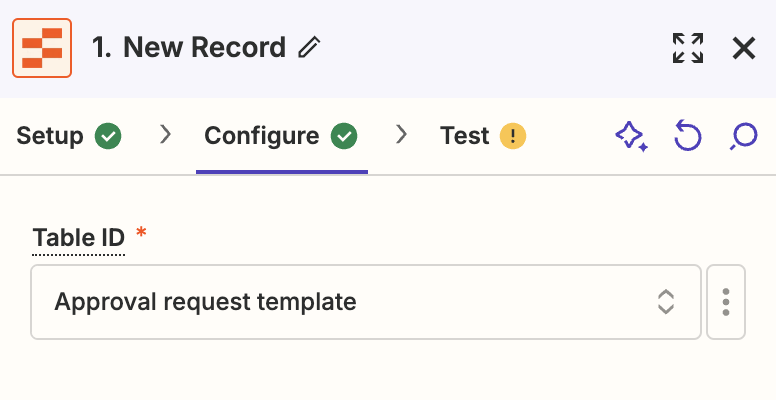The width and height of the screenshot is (776, 400).
Task: Click the chevron between Setup and Configure
Action: point(166,135)
